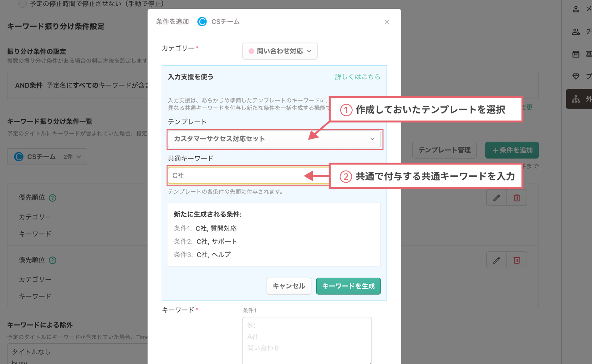Click the テンプレート管理 button
Screen dimensions: 592x364
pos(444,150)
